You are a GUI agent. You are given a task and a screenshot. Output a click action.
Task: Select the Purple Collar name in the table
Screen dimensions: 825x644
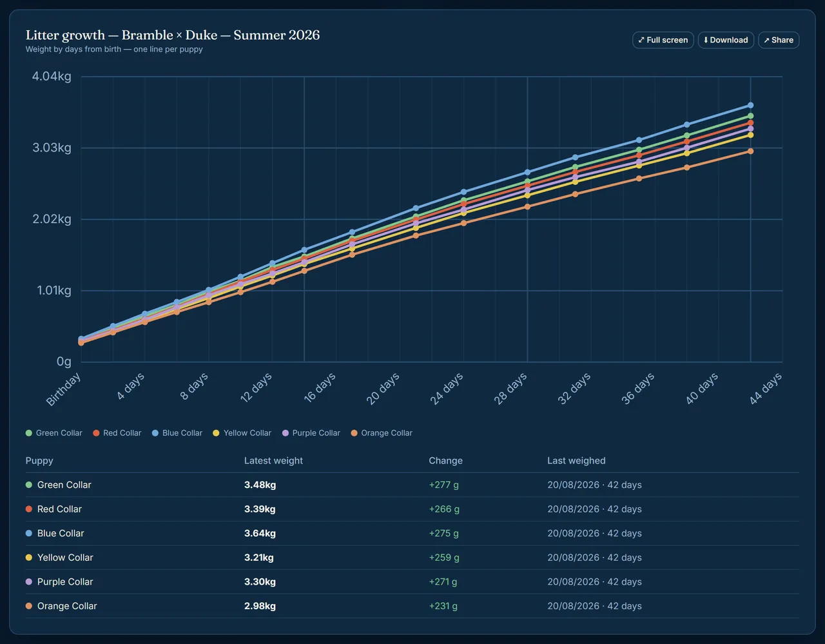(65, 581)
